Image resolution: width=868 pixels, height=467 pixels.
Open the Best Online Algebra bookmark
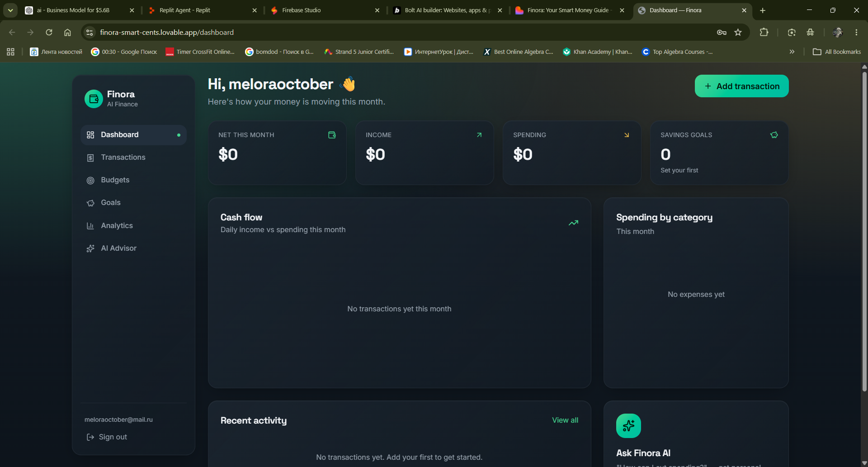click(518, 52)
